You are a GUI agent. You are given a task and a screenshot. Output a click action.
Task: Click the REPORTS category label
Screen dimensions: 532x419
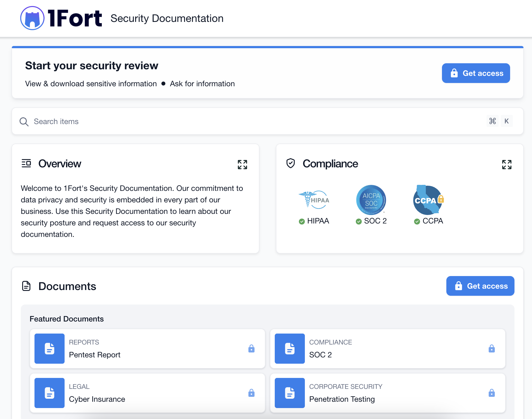tap(84, 342)
